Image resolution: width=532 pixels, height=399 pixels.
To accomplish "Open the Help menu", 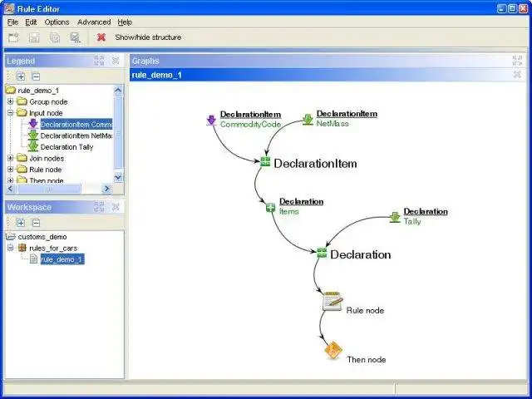I will [125, 22].
